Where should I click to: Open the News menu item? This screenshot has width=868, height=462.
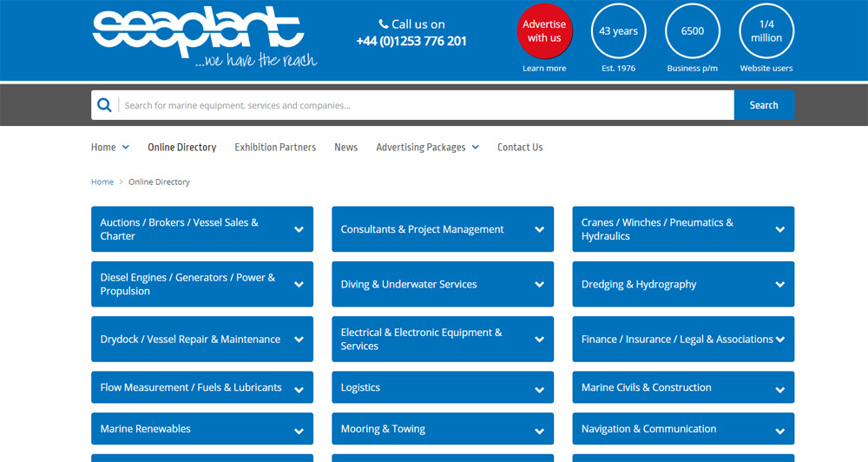pos(346,148)
